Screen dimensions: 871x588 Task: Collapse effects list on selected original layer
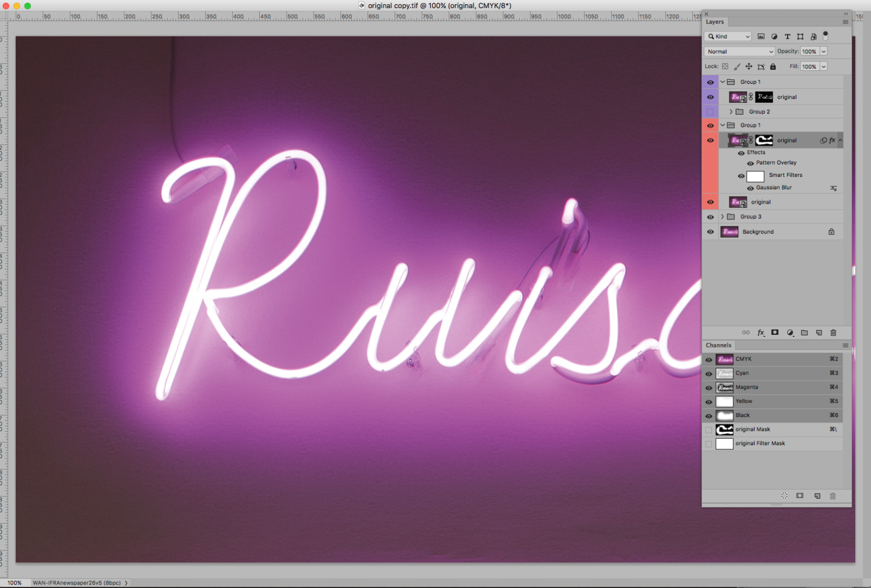(x=840, y=140)
